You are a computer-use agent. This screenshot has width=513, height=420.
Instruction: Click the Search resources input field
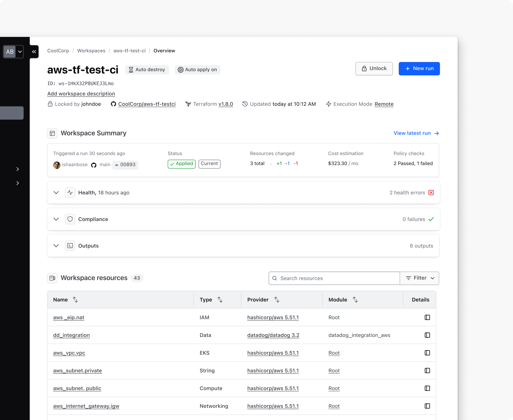(x=334, y=278)
